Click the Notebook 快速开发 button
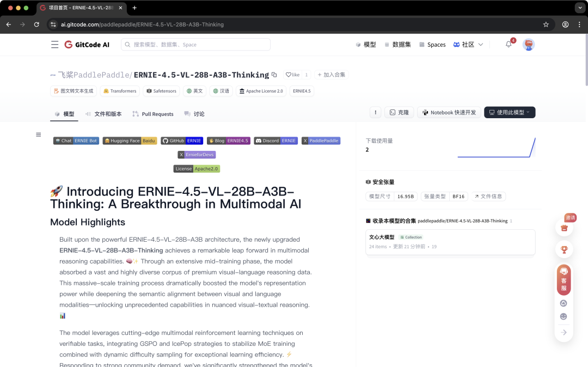The height and width of the screenshot is (367, 588). pyautogui.click(x=449, y=113)
